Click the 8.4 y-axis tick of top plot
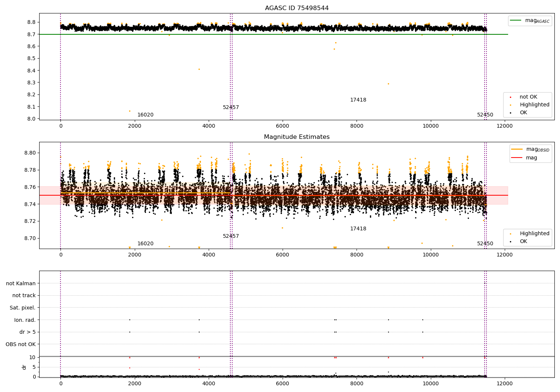This screenshot has width=560, height=392. pyautogui.click(x=31, y=71)
